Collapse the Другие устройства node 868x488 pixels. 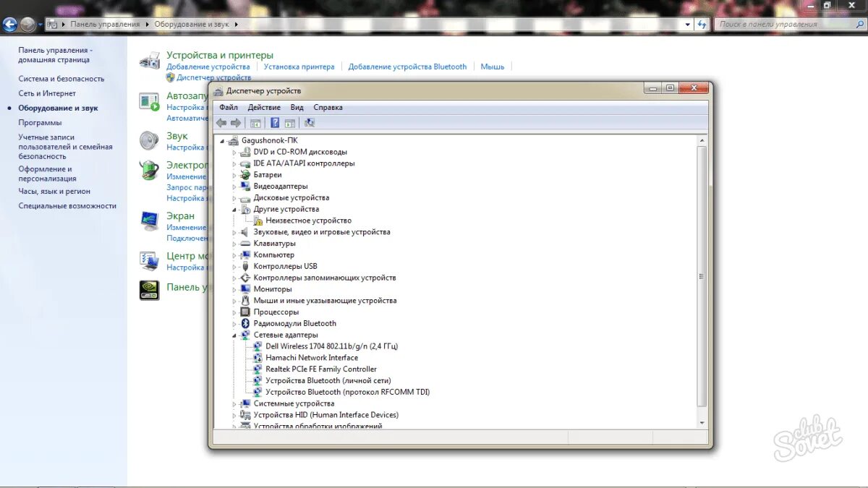point(234,210)
